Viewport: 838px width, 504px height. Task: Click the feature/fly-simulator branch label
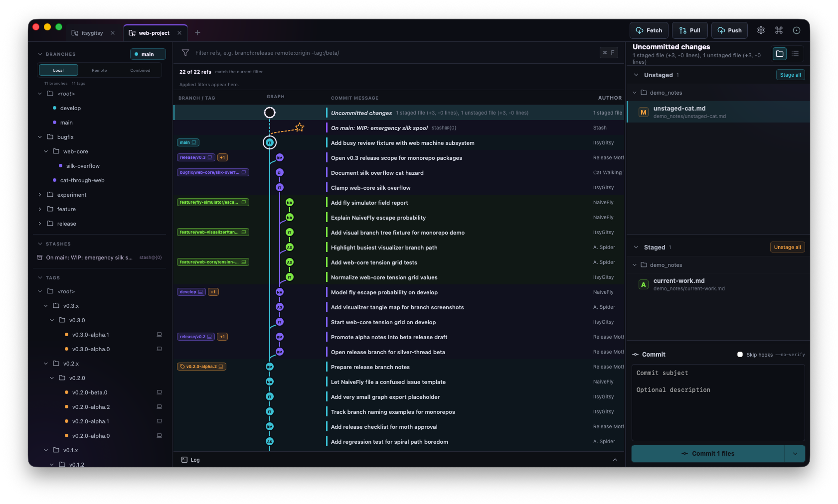[x=213, y=202]
